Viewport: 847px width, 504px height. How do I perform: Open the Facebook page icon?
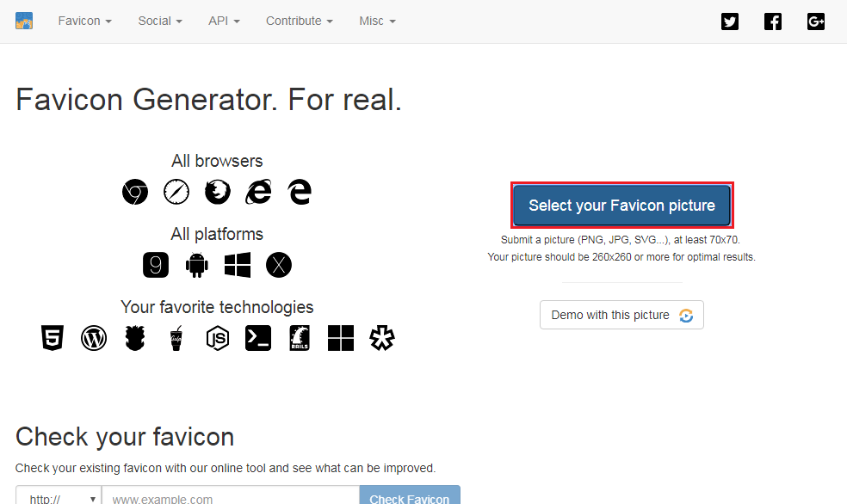(773, 22)
